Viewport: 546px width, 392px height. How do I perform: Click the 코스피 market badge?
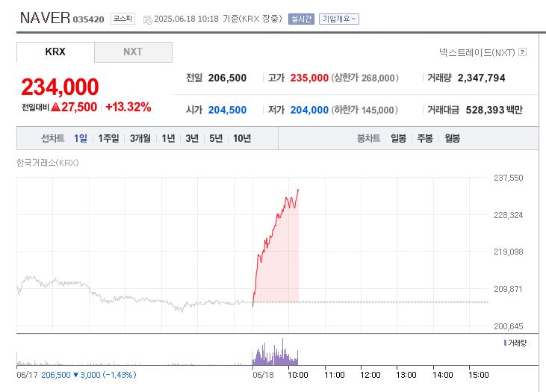pyautogui.click(x=122, y=19)
